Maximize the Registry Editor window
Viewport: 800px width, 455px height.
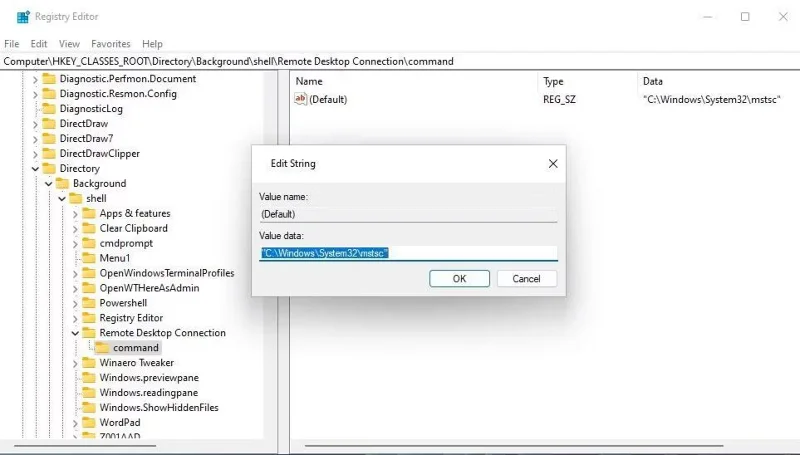745,17
